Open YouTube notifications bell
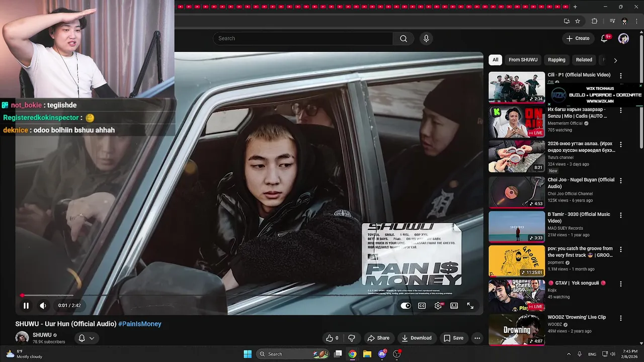Screen dimensions: 644x362 pos(604,38)
